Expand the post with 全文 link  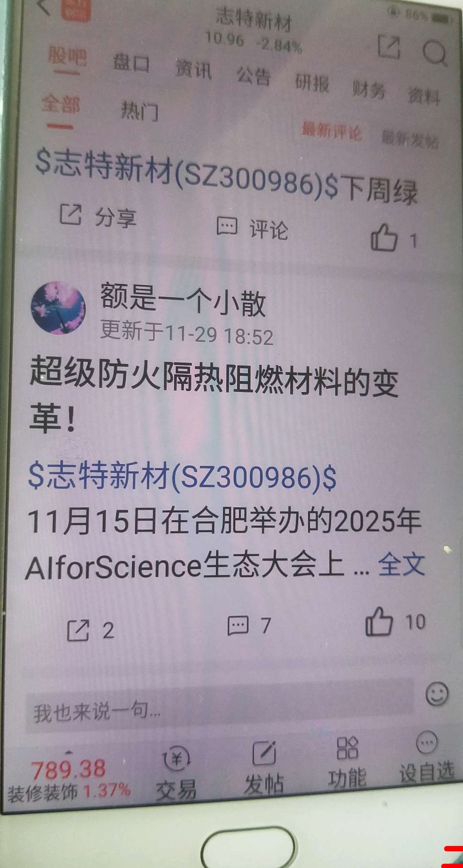coord(401,564)
